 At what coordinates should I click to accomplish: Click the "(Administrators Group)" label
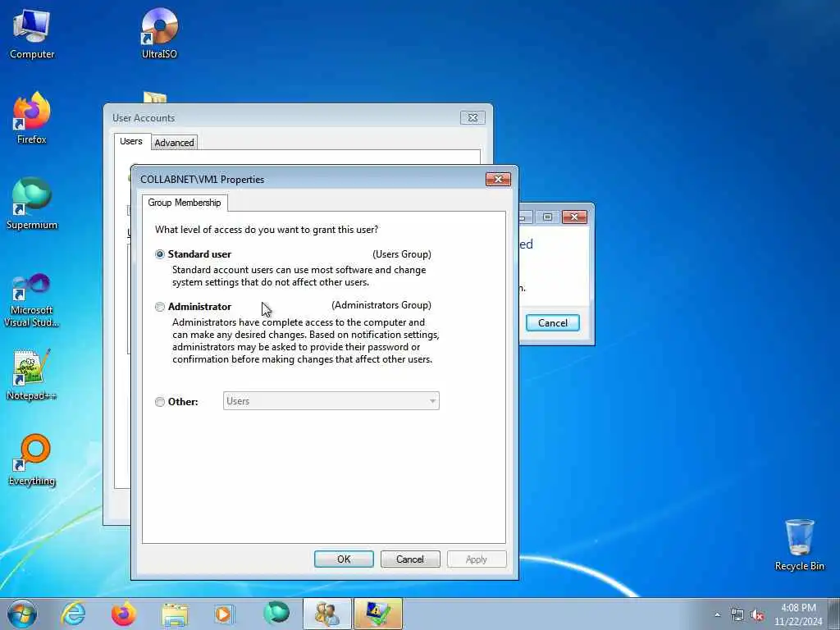[381, 305]
